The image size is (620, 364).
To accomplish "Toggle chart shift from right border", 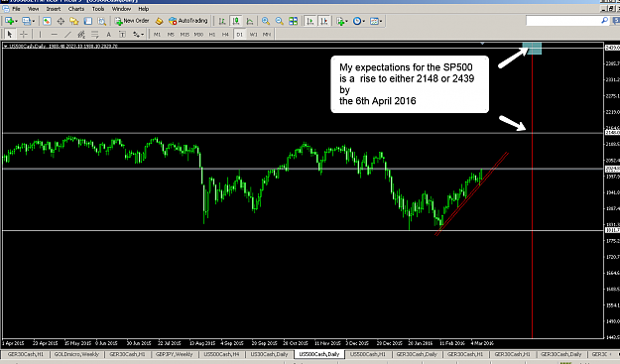I will (324, 21).
